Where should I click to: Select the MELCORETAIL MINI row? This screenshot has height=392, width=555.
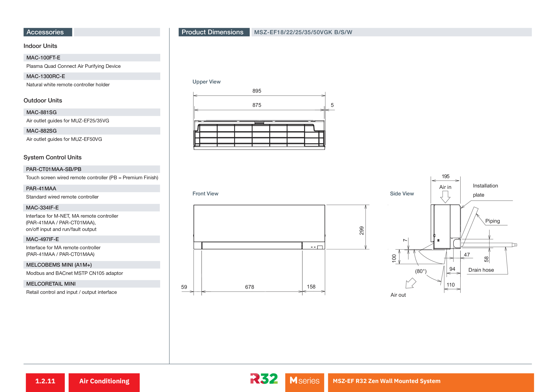coord(92,284)
